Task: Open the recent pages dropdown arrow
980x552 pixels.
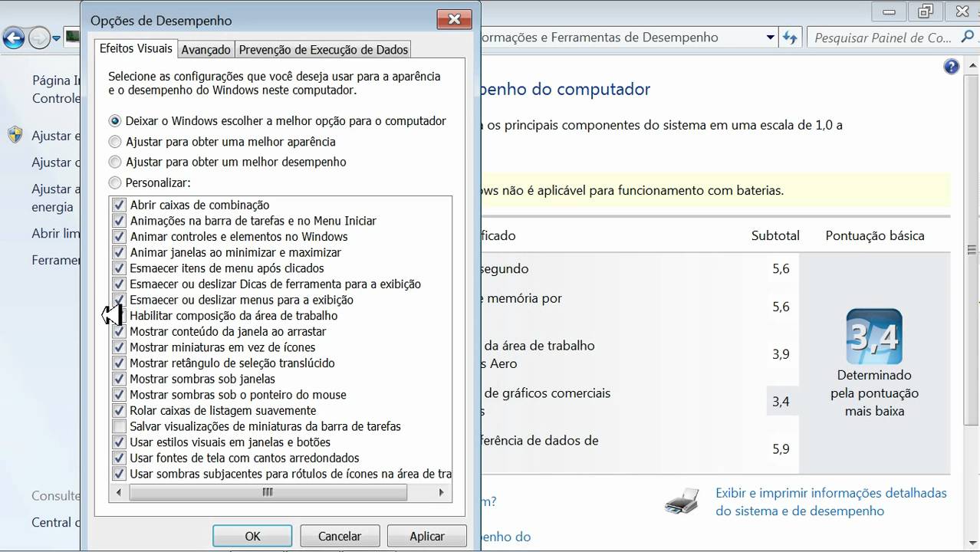Action: coord(56,38)
